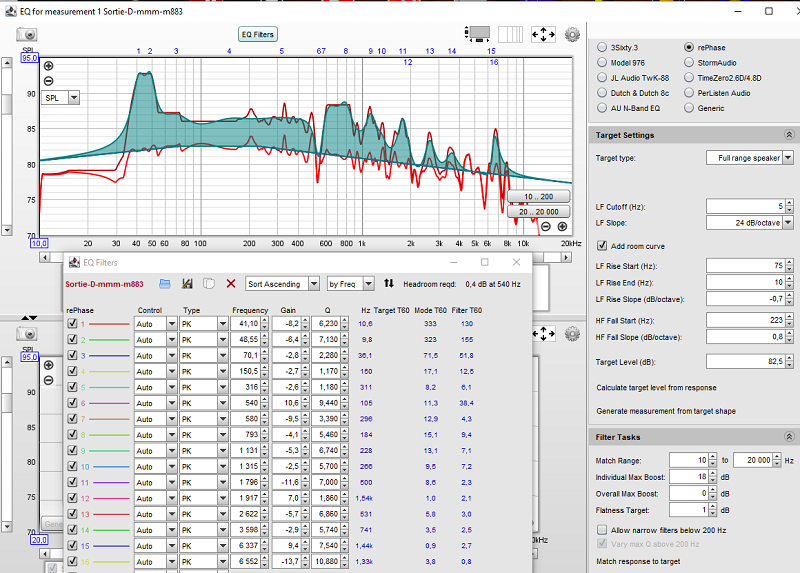Click the sort filters up-down arrows icon
Screen dimensions: 800x573
(389, 283)
